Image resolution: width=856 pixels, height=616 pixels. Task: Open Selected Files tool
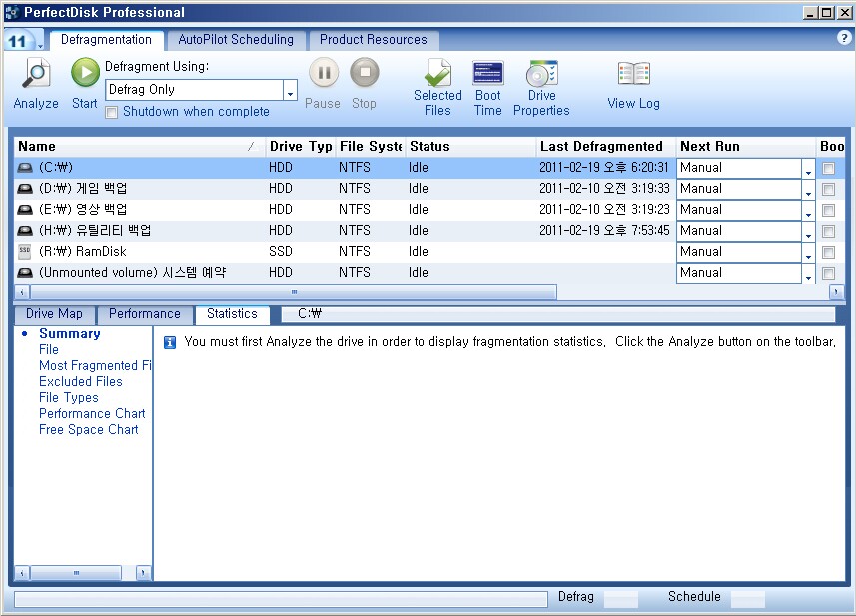click(x=437, y=75)
